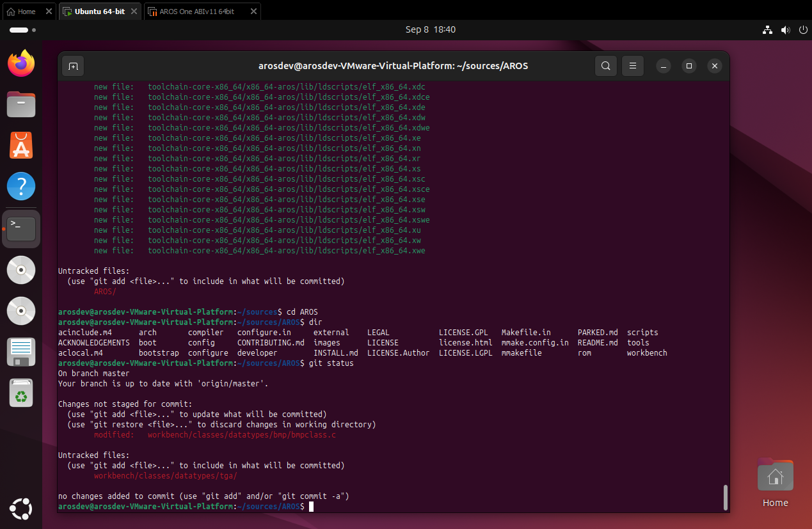Close the terminal window
This screenshot has width=812, height=529.
click(715, 66)
